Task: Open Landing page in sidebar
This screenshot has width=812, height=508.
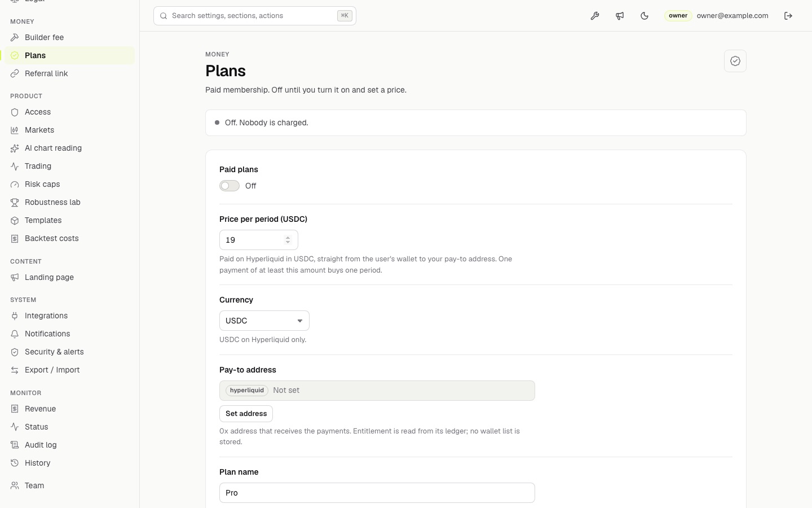Action: click(x=70, y=277)
